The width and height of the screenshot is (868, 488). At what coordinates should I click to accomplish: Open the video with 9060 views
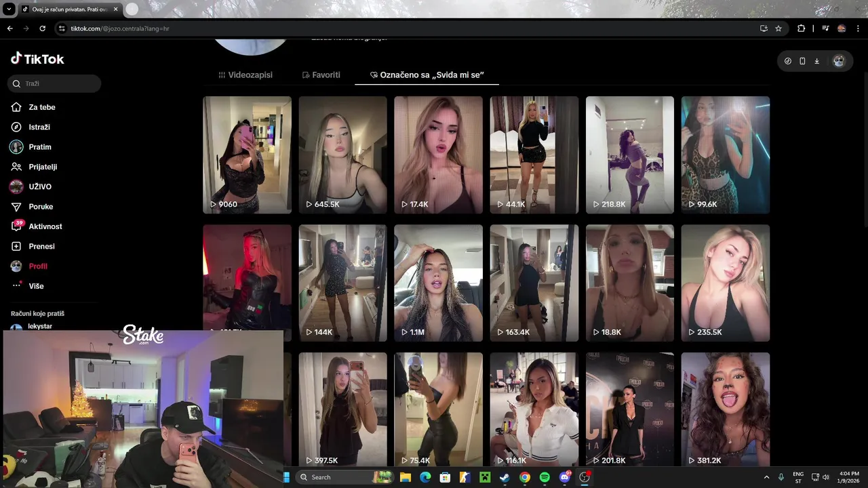tap(247, 155)
